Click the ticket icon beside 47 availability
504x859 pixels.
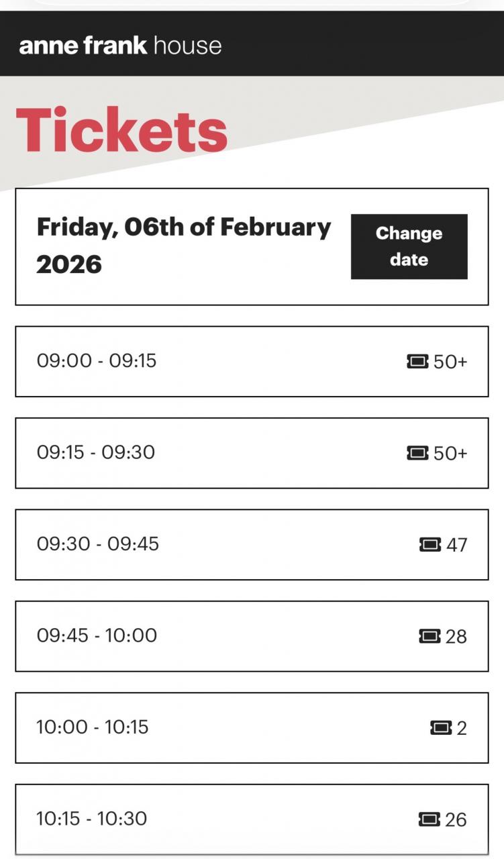tap(430, 544)
